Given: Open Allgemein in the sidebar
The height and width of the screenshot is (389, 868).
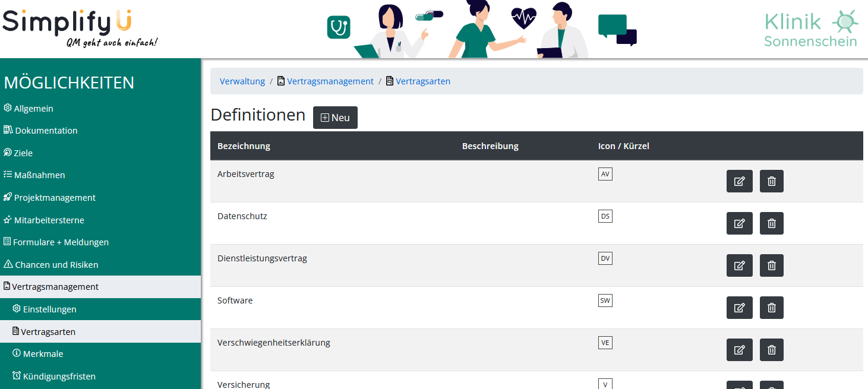Looking at the screenshot, I should pyautogui.click(x=29, y=109).
